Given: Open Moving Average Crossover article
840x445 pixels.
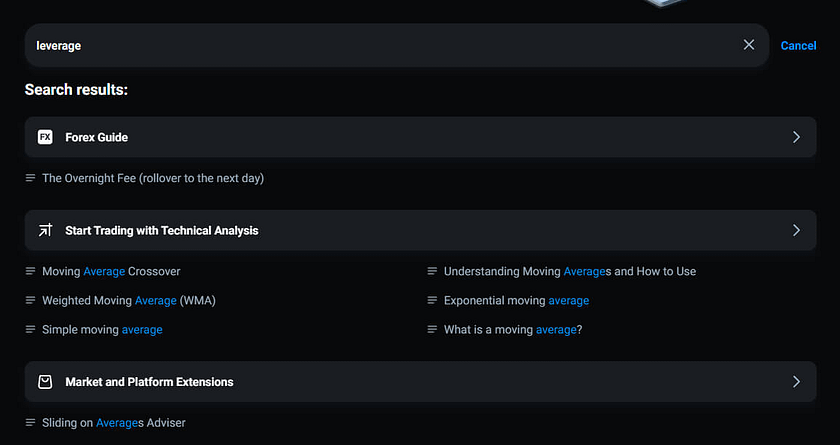Looking at the screenshot, I should [111, 271].
